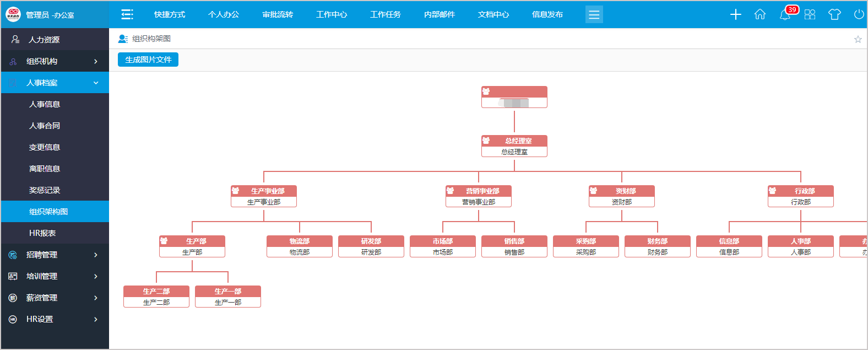868x350 pixels.
Task: Select 人事合同 in the sidebar
Action: tap(45, 126)
